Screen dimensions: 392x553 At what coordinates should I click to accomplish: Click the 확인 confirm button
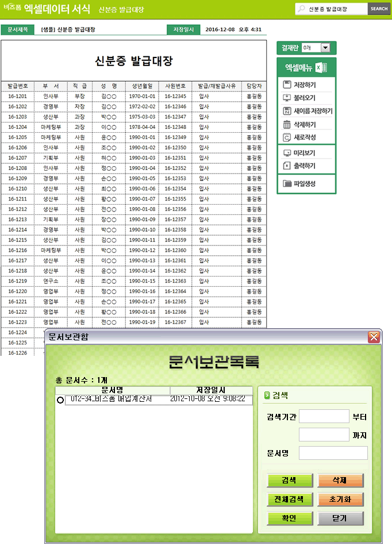290,519
